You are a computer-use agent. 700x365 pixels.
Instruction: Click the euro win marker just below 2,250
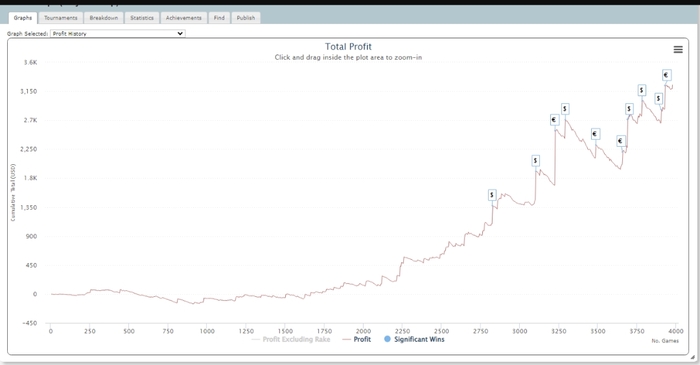click(x=621, y=141)
